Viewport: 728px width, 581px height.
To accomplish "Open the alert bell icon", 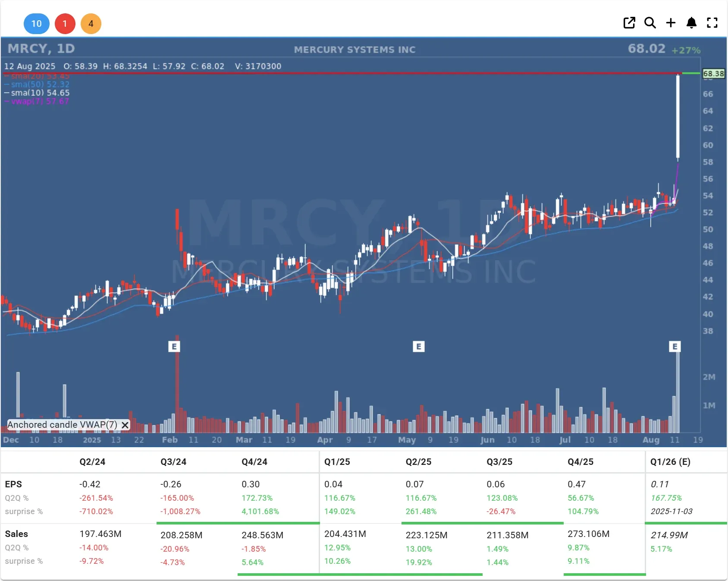I will pos(691,23).
